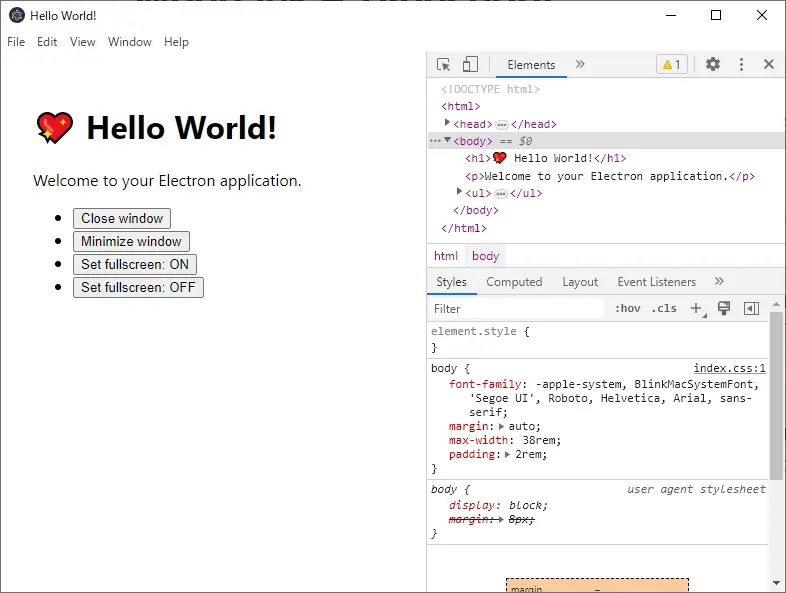Toggle the computed styles sidebar icon

[751, 308]
